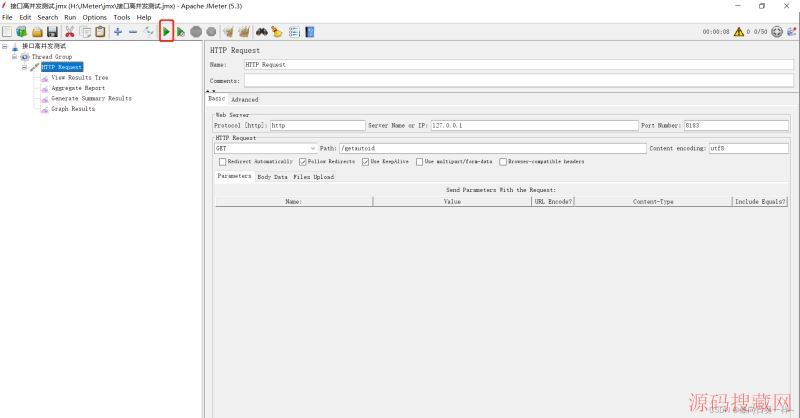Collapse the Thread Group tree node

pos(14,57)
